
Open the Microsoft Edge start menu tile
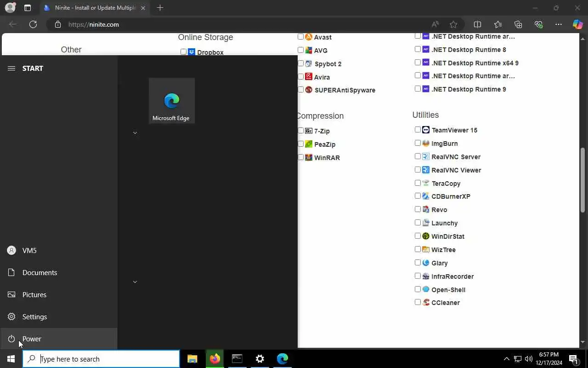[172, 101]
